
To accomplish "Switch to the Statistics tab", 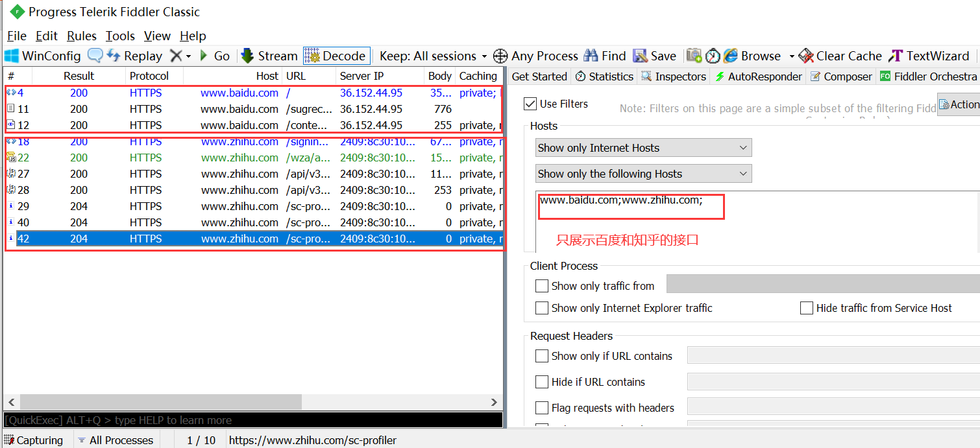I will 604,77.
